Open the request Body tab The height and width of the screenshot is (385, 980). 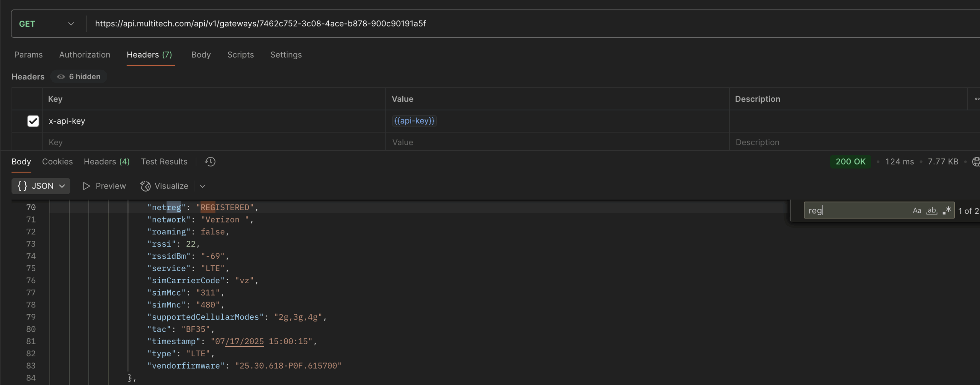(201, 55)
